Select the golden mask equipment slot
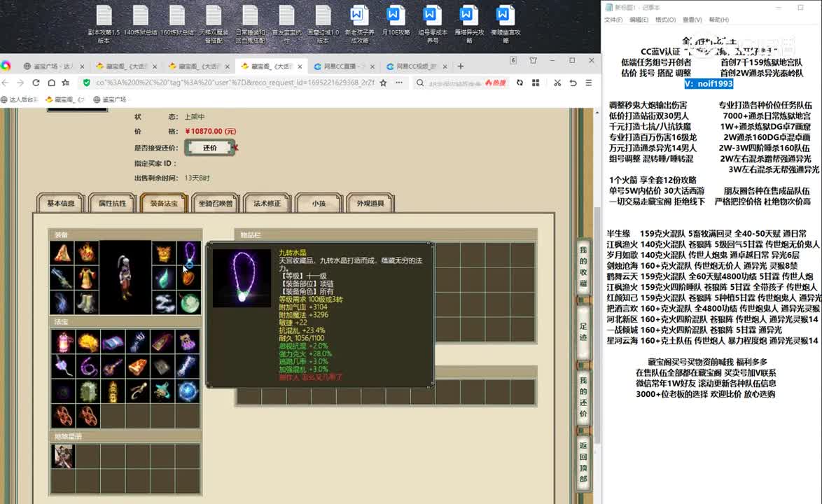Image resolution: width=822 pixels, height=504 pixels. coord(164,254)
